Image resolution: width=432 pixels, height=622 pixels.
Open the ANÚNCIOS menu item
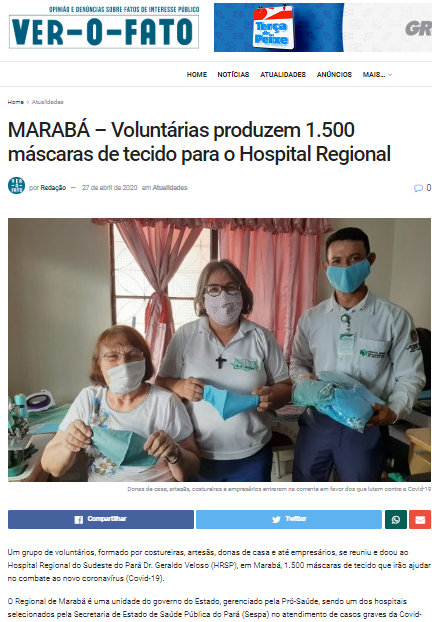(334, 75)
